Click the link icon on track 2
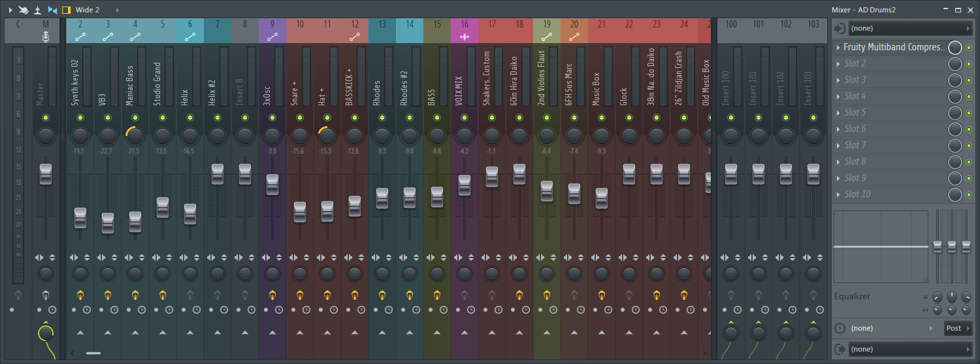Viewport: 980px width, 364px height. [80, 37]
